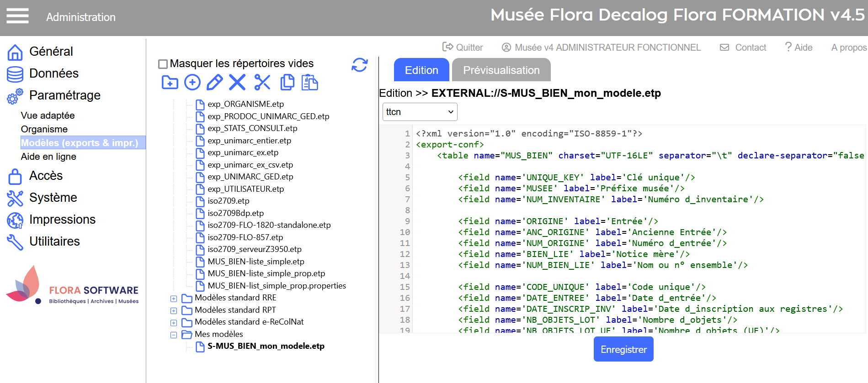Open the ttcn language dropdown
The image size is (868, 383).
pyautogui.click(x=420, y=112)
